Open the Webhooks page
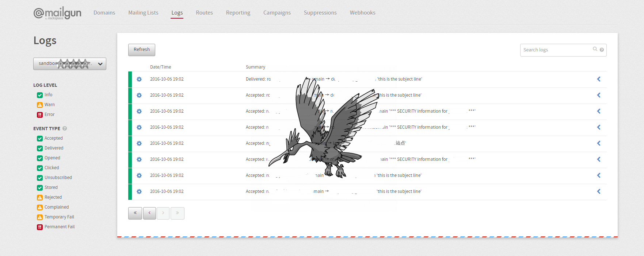Screen dimensions: 644x256 362,13
